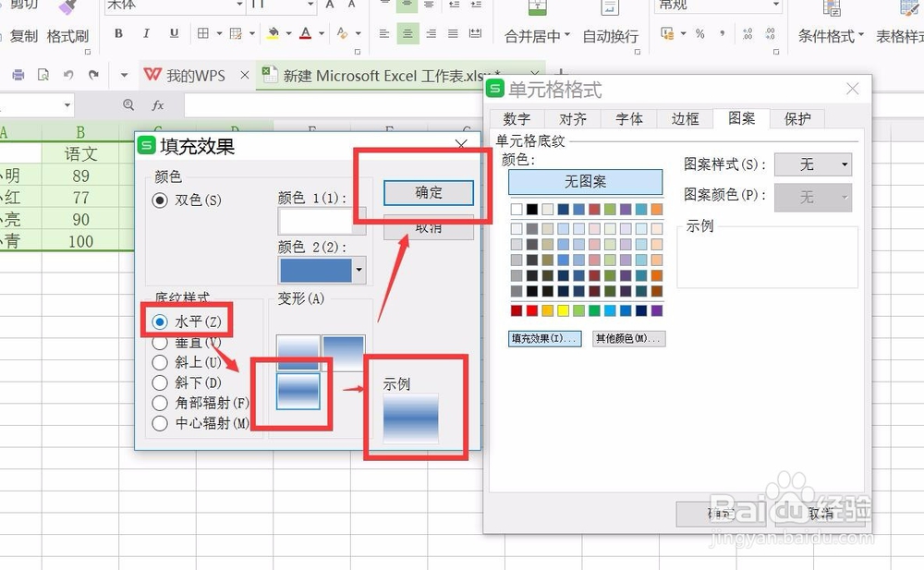924x570 pixels.
Task: Open the format painter 格式刷 tool
Action: click(x=67, y=34)
